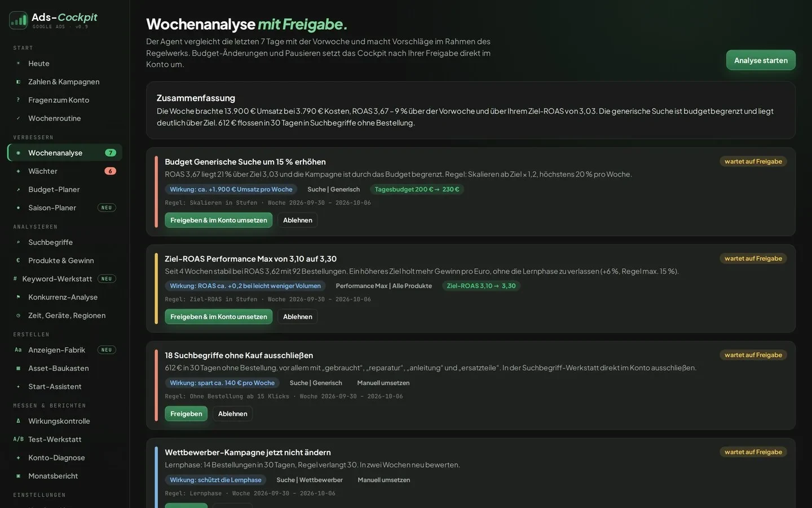Click the euro icon beside Produkte & Gewinn
This screenshot has width=812, height=508.
(x=18, y=261)
